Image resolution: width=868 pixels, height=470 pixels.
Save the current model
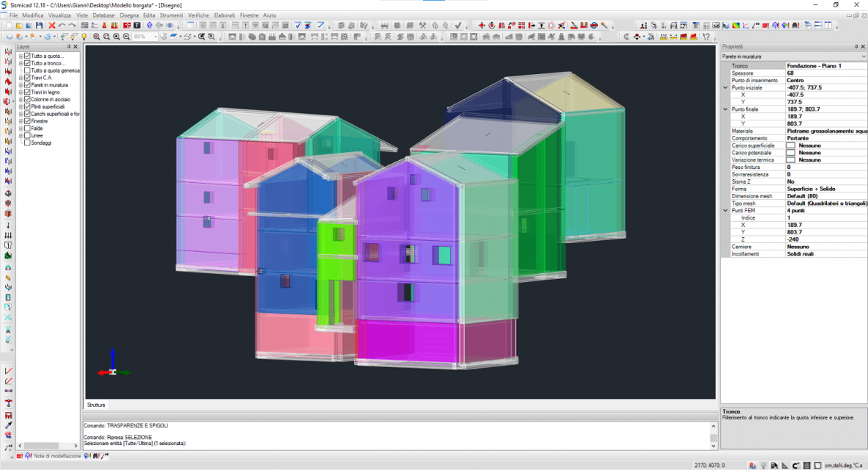click(39, 25)
